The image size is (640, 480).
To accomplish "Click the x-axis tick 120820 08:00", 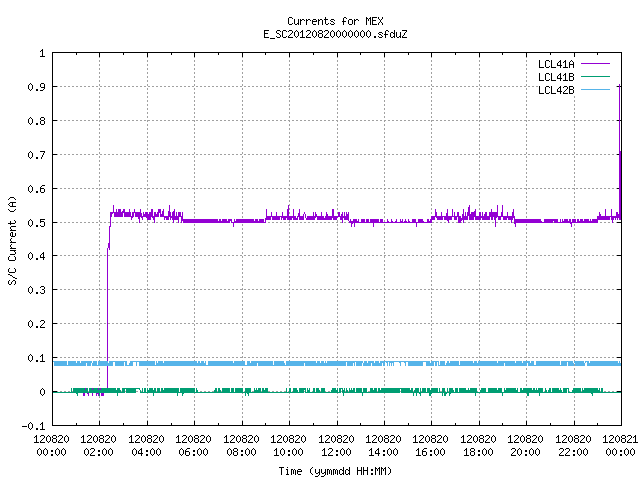I will [241, 446].
